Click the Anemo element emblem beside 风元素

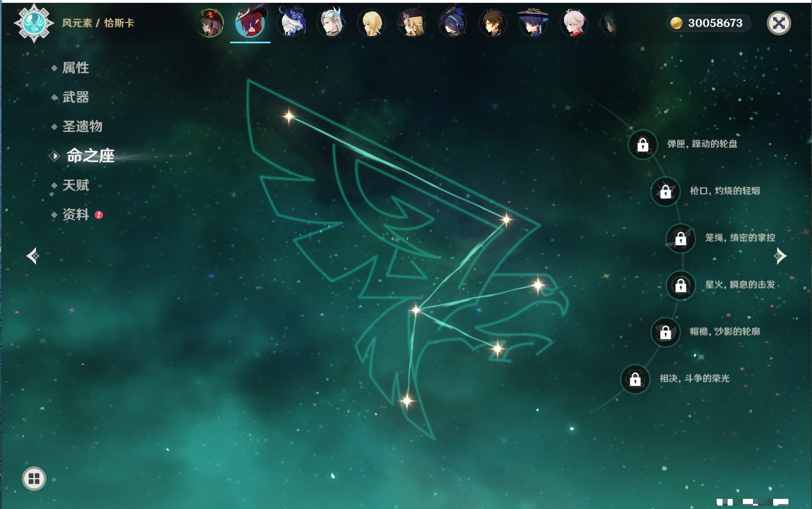[34, 23]
